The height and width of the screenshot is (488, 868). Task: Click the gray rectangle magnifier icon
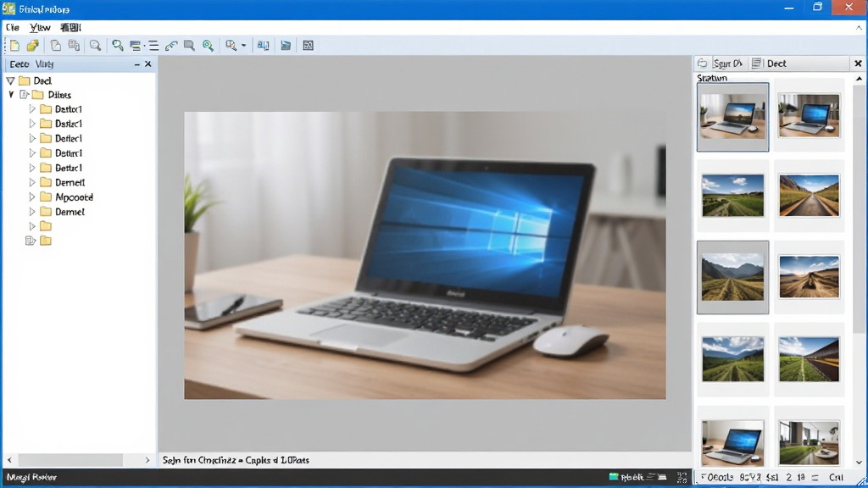click(189, 46)
